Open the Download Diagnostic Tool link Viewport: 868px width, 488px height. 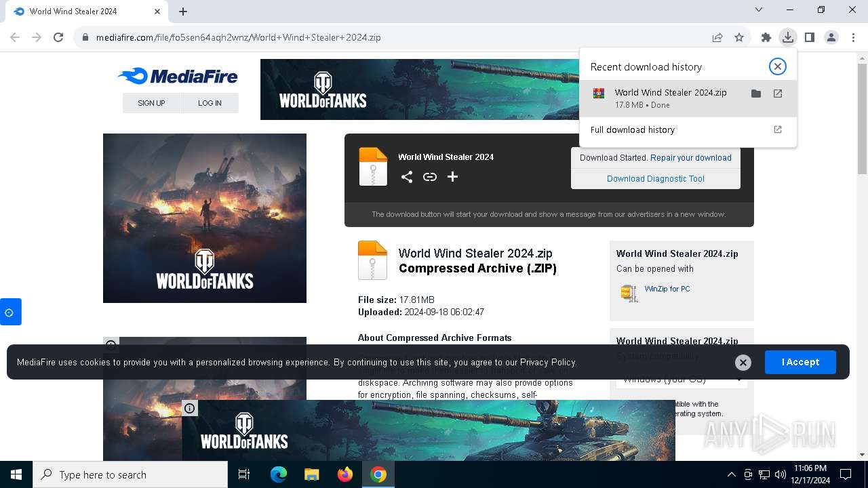pos(656,179)
